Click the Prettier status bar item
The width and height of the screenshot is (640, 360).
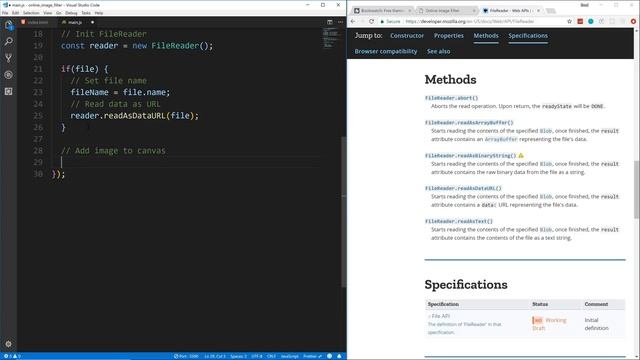312,356
